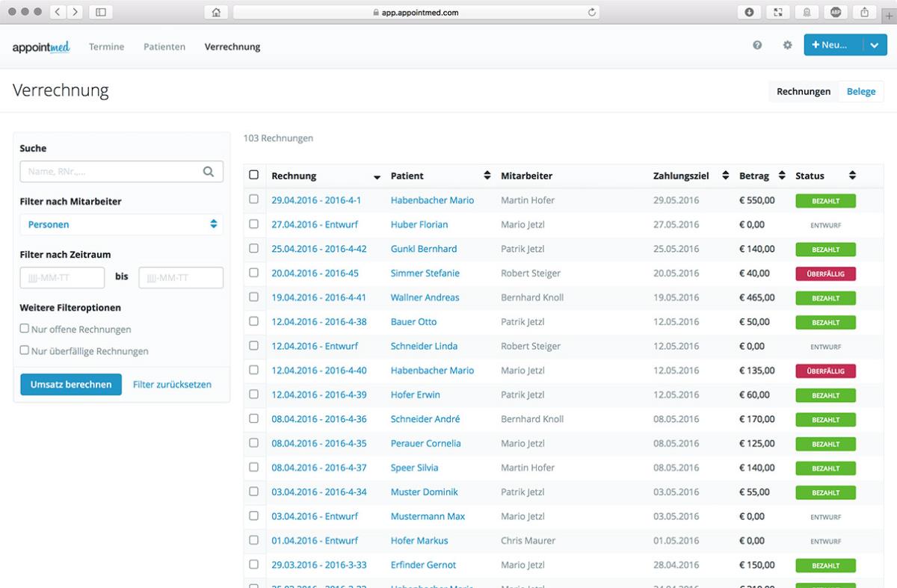Click the app.appointmed.com address bar

click(x=416, y=12)
